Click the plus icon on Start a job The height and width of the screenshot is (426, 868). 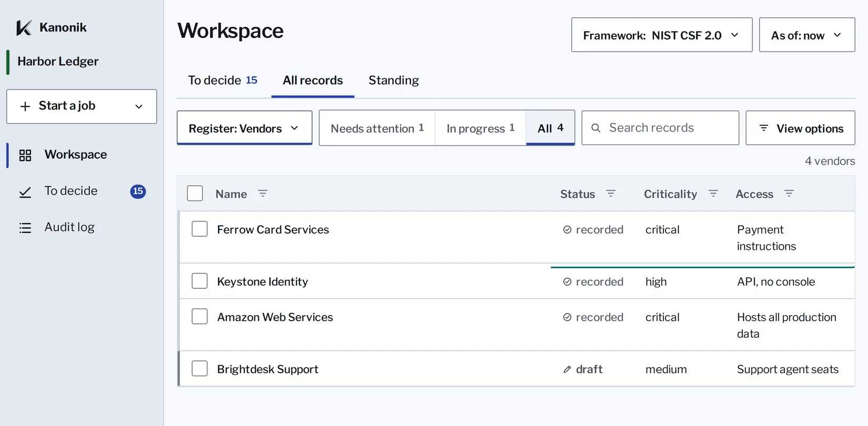click(25, 106)
